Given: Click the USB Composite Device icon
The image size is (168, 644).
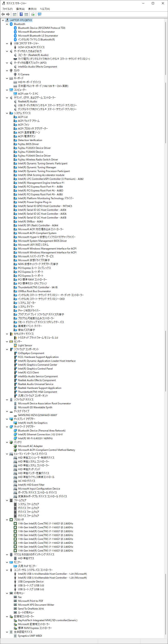Looking at the screenshot, I should (15, 581).
